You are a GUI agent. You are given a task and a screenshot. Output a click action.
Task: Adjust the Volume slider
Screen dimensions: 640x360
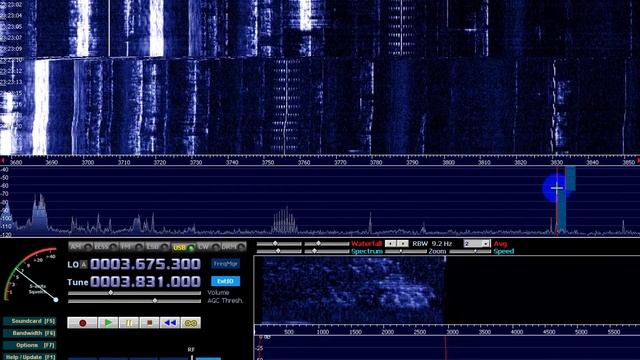[x=134, y=293]
